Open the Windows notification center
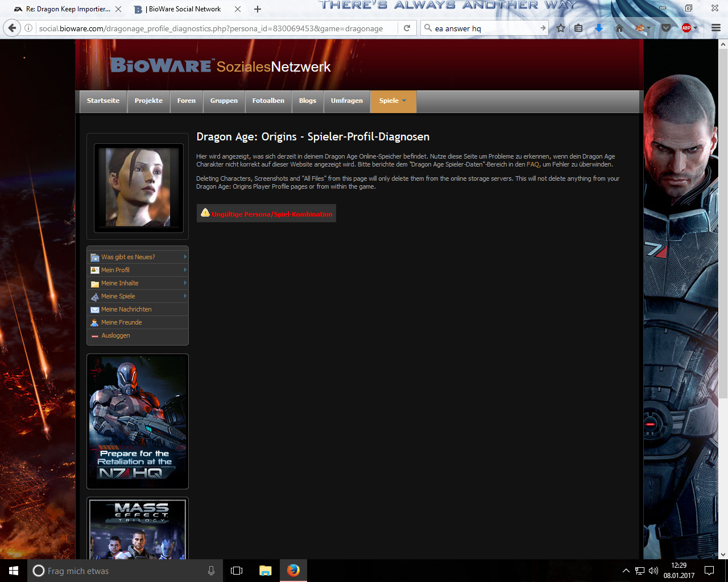728x582 pixels. click(709, 571)
